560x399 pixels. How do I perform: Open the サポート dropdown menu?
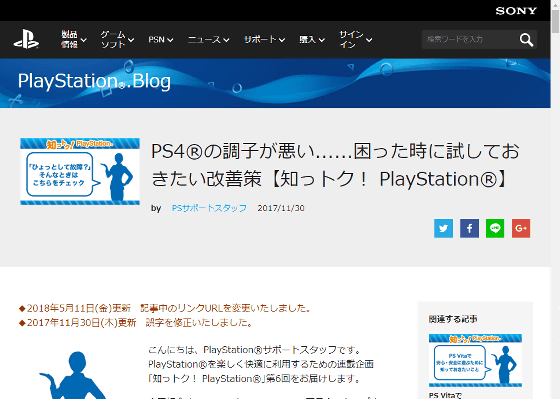coord(264,40)
